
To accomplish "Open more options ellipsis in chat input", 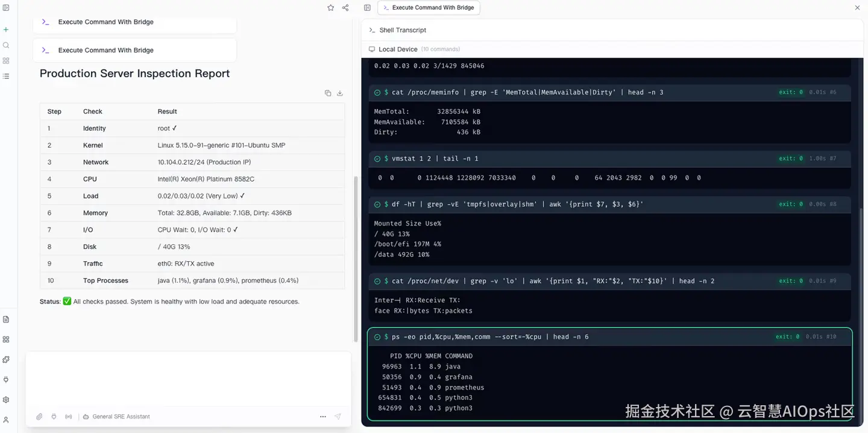I will (x=323, y=417).
